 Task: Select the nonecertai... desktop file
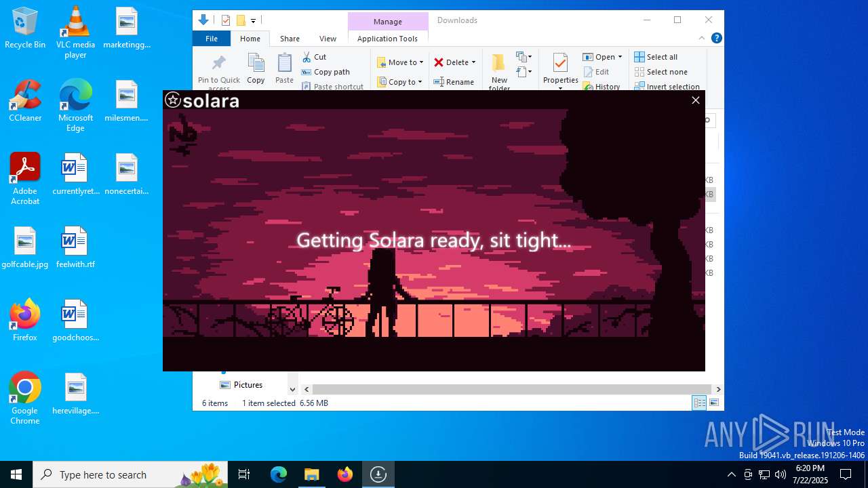(x=127, y=174)
